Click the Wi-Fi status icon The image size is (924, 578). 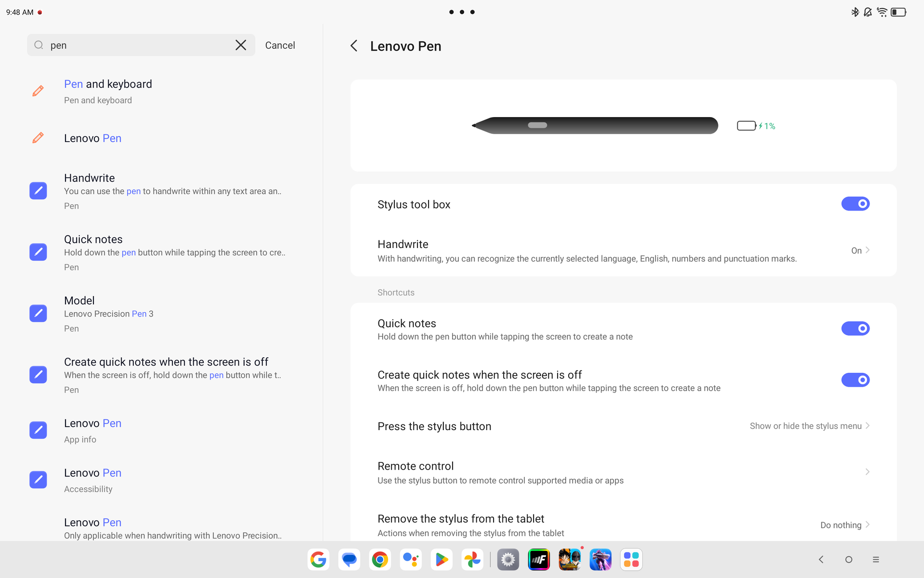pos(882,12)
